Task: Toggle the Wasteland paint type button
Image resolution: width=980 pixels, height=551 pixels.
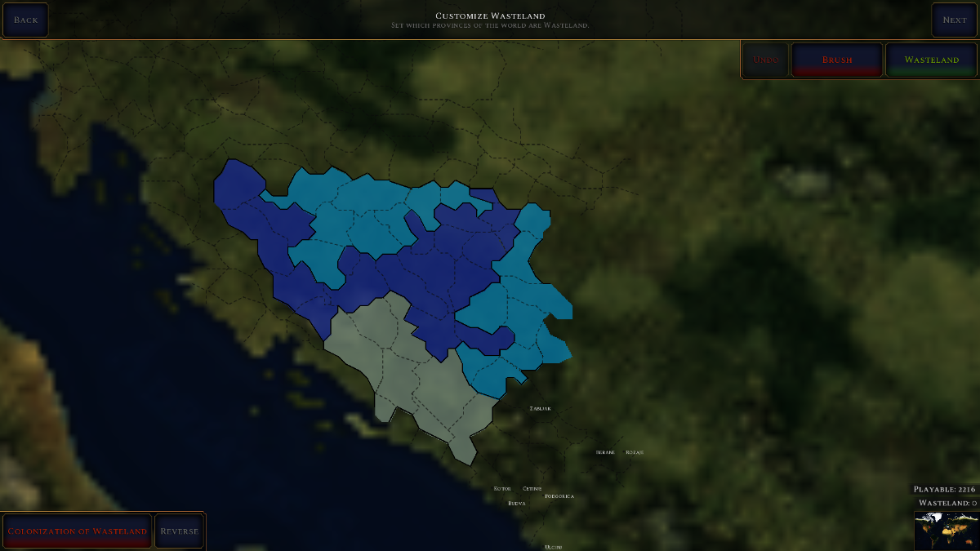Action: (932, 60)
